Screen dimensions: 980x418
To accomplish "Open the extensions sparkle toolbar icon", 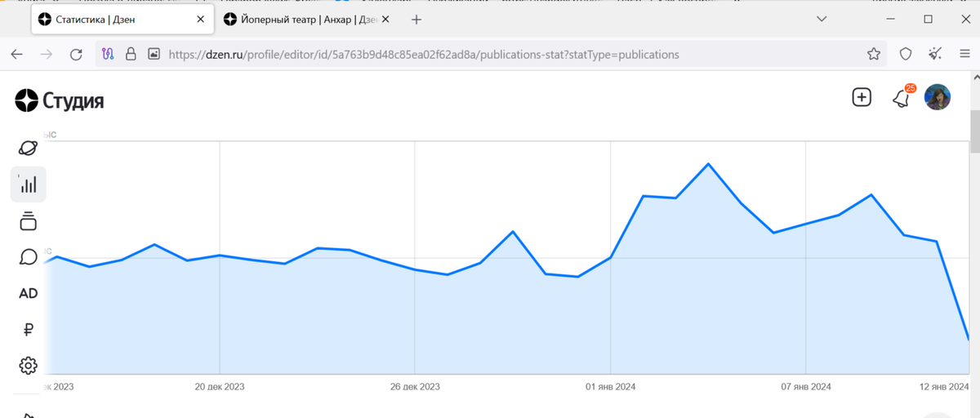I will click(935, 55).
